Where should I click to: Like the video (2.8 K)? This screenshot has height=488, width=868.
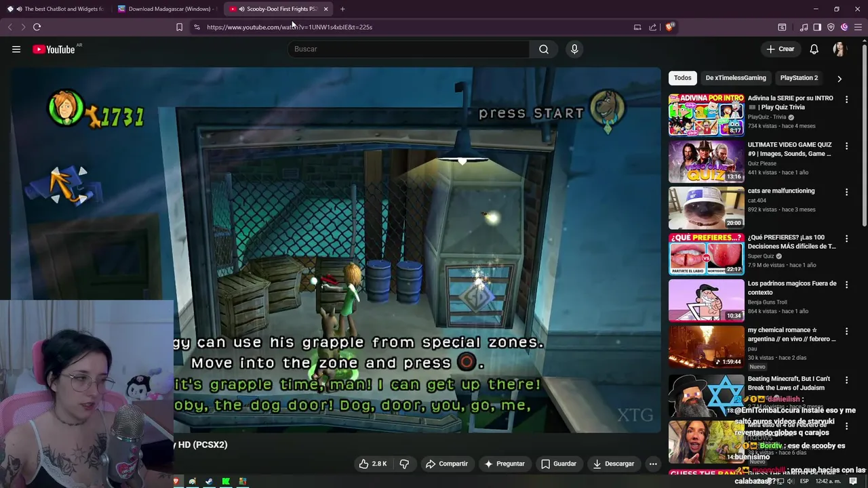pos(373,464)
